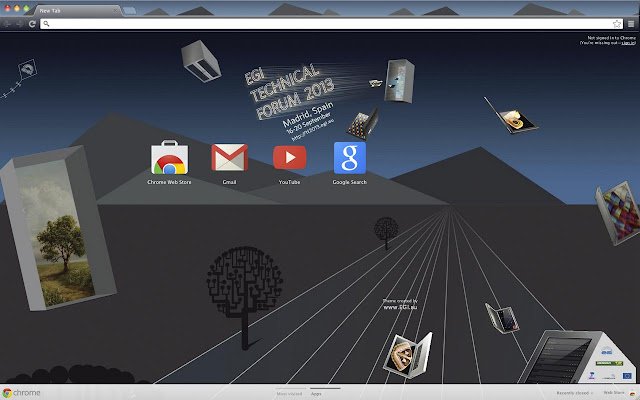Viewport: 640px width, 400px height.
Task: Click the search magnifier in address bar
Action: 46,24
